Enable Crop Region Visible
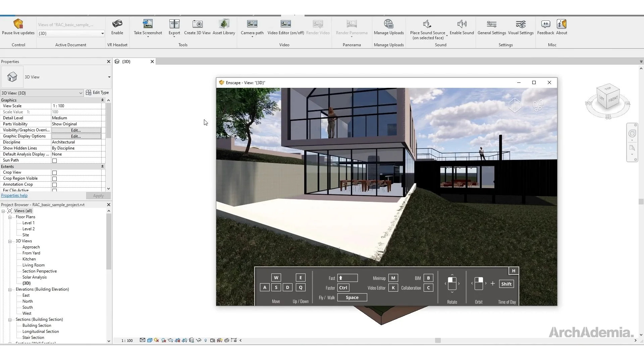Screen dimensions: 644x362 [54, 179]
